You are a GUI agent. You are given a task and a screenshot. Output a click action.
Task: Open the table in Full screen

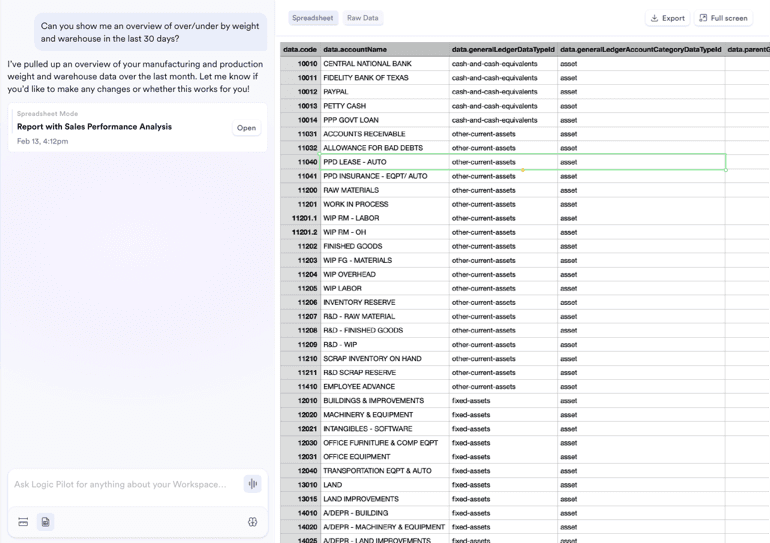[x=723, y=18]
